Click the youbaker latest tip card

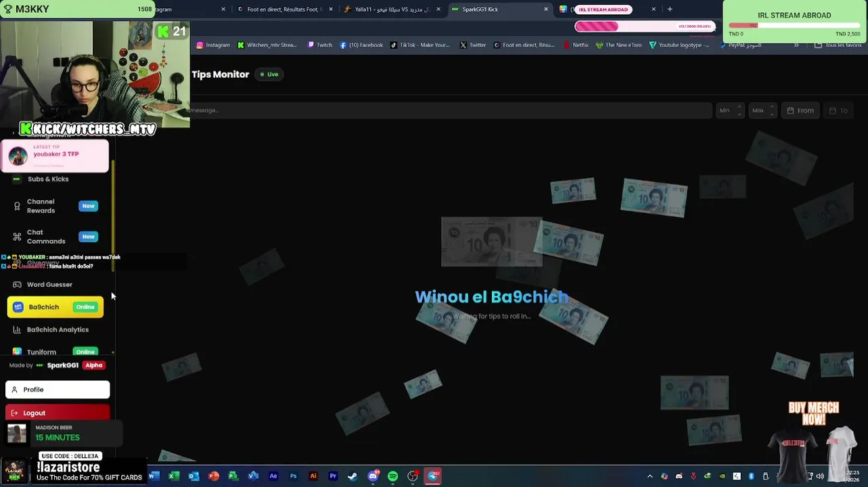pos(54,156)
